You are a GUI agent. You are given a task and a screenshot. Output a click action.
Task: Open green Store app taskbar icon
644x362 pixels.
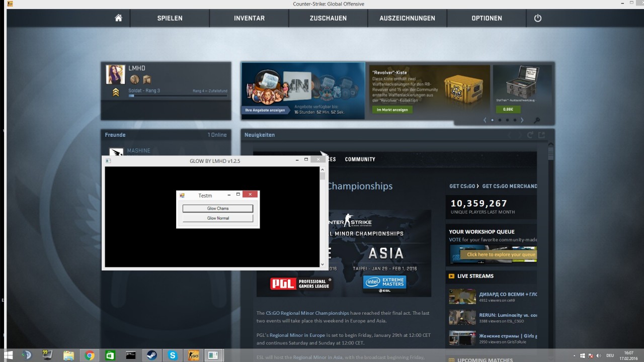pos(110,355)
